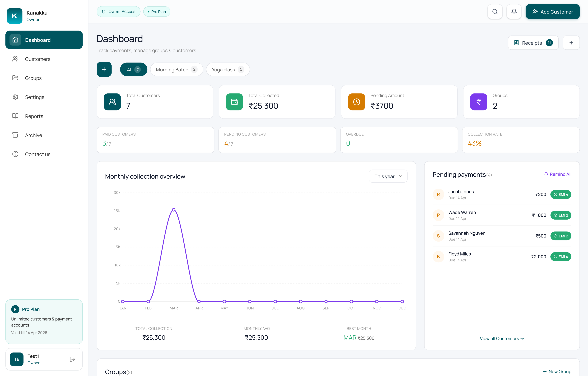The height and width of the screenshot is (376, 588).
Task: Open Reports from the sidebar
Action: pos(34,116)
